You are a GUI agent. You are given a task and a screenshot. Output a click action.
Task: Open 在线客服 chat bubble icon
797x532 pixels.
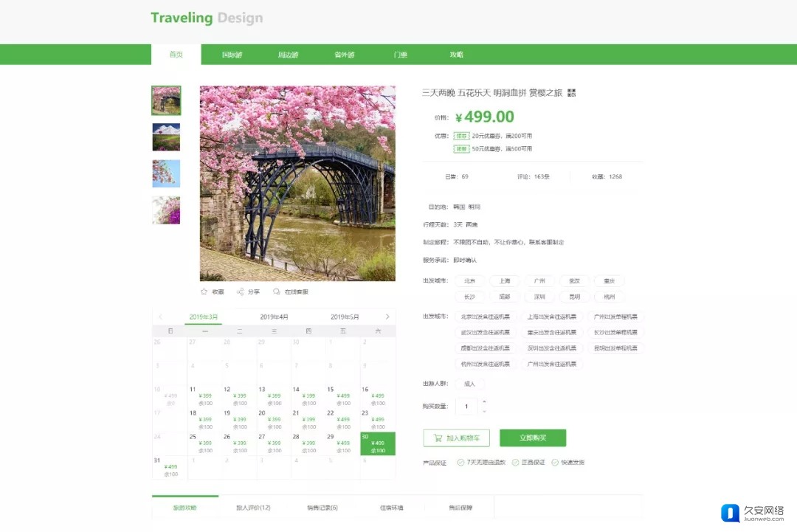[x=277, y=291]
